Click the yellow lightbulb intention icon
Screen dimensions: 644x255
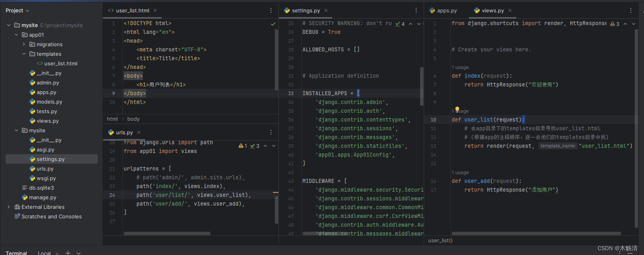click(x=457, y=109)
